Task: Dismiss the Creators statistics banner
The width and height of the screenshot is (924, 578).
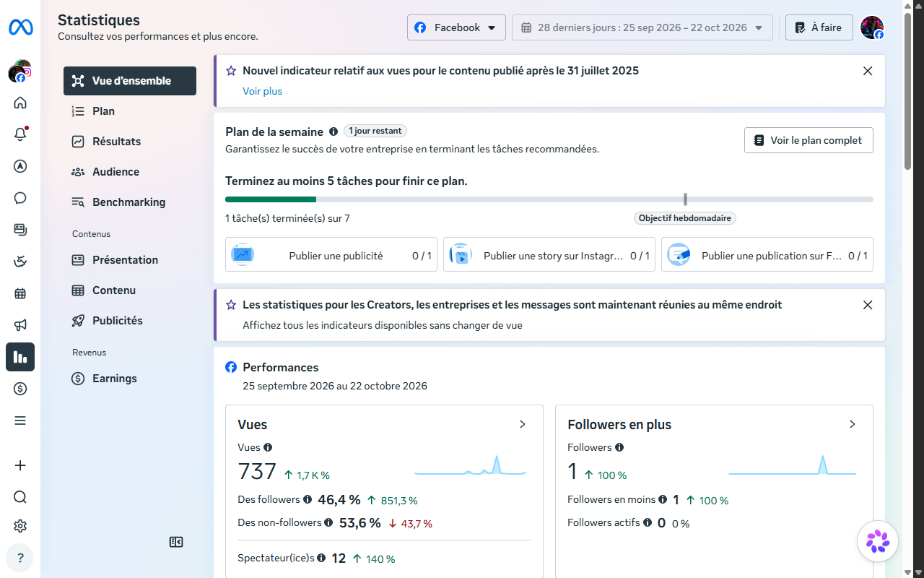Action: [868, 305]
